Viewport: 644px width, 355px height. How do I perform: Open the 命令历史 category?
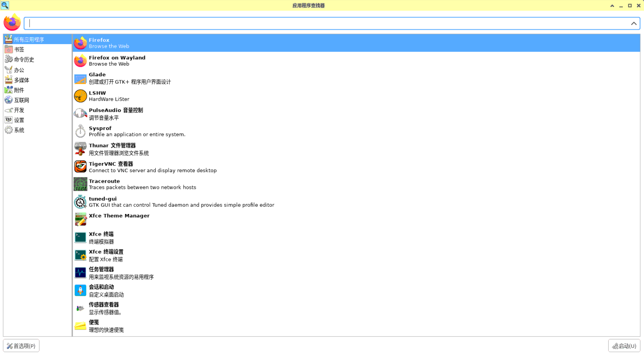24,60
